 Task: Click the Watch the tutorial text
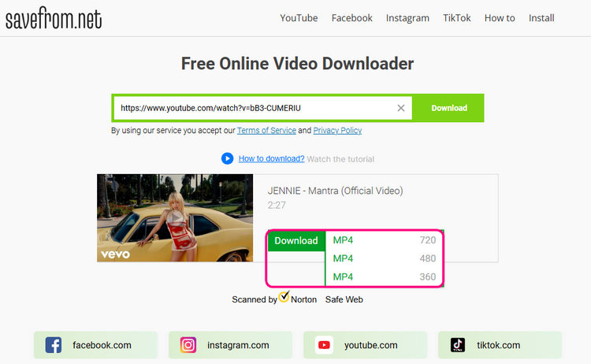coord(340,159)
